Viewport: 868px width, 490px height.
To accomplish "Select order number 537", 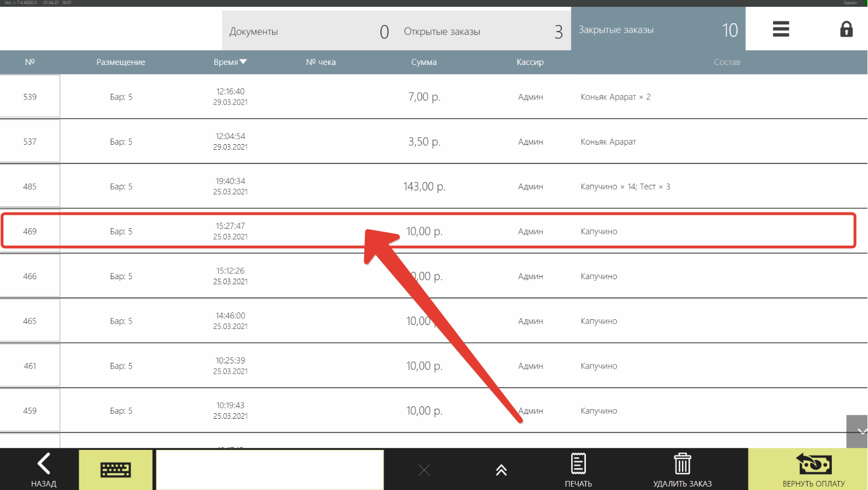I will 30,141.
